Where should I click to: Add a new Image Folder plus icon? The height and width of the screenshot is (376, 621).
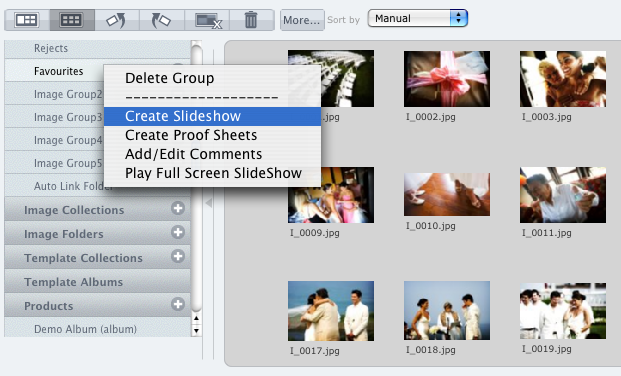pyautogui.click(x=178, y=232)
